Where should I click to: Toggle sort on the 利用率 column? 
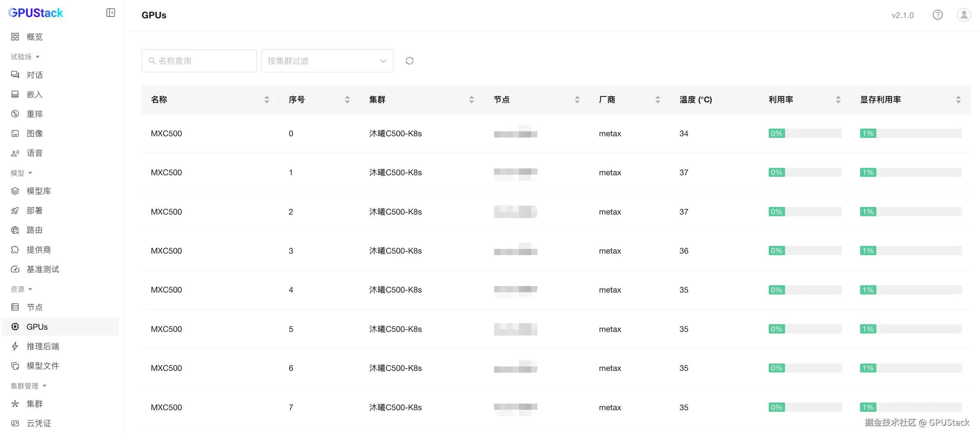coord(838,100)
